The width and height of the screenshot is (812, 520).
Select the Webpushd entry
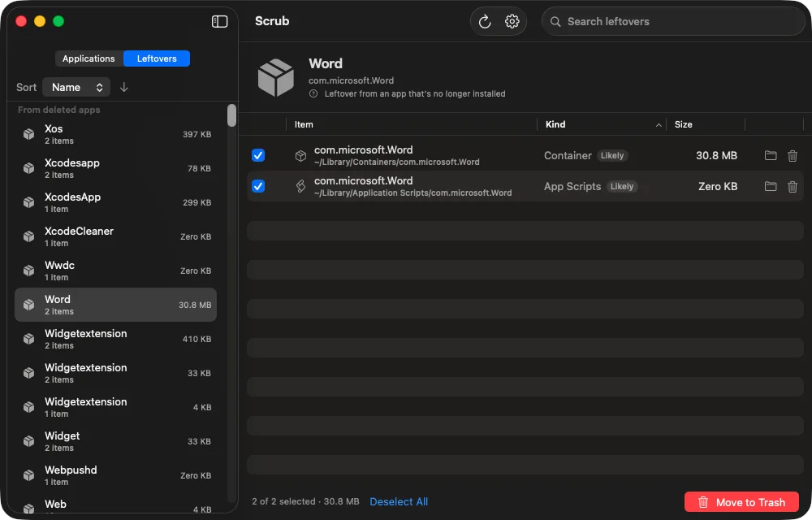[116, 475]
